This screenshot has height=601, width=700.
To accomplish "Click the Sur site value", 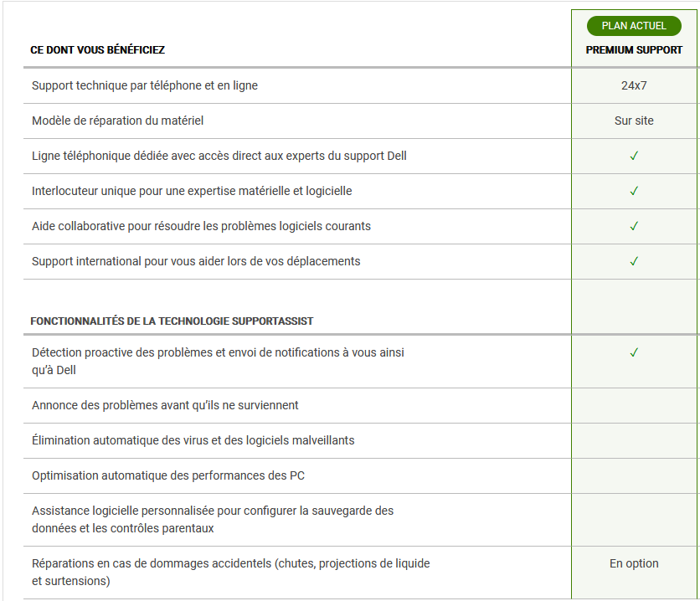I will coord(634,121).
